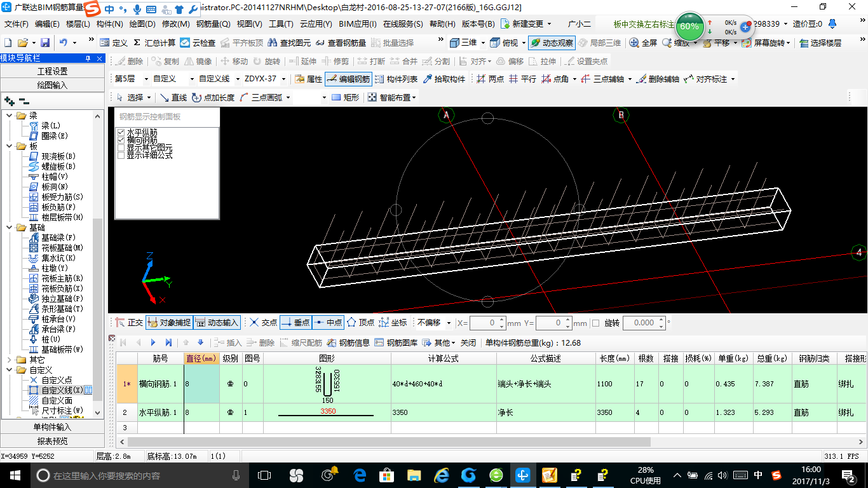Click the X coordinate input field
The image size is (868, 488).
[487, 323]
